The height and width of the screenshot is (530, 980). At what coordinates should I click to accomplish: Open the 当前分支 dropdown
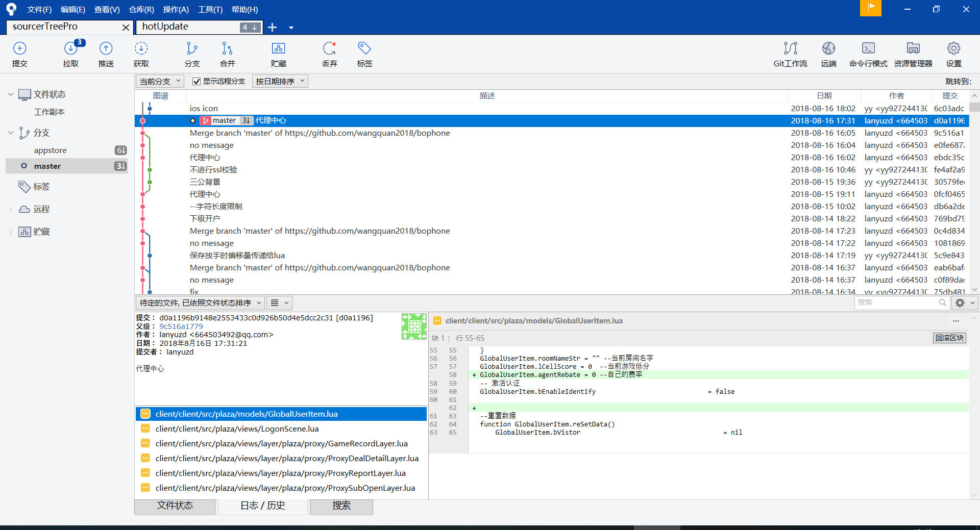[160, 81]
